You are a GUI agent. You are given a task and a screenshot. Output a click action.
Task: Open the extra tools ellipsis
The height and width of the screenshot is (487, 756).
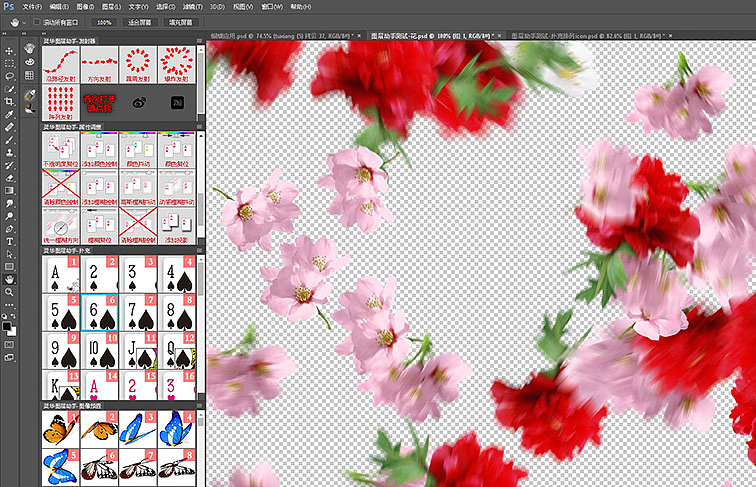pos(9,305)
